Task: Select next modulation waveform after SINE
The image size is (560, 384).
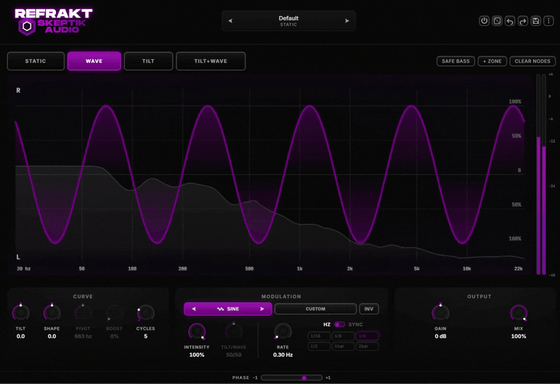Action: [x=262, y=309]
